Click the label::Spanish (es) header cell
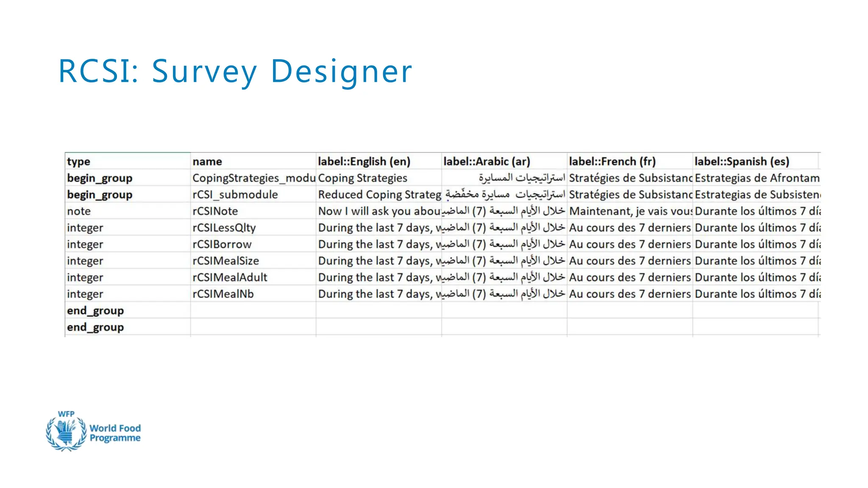 pyautogui.click(x=755, y=161)
